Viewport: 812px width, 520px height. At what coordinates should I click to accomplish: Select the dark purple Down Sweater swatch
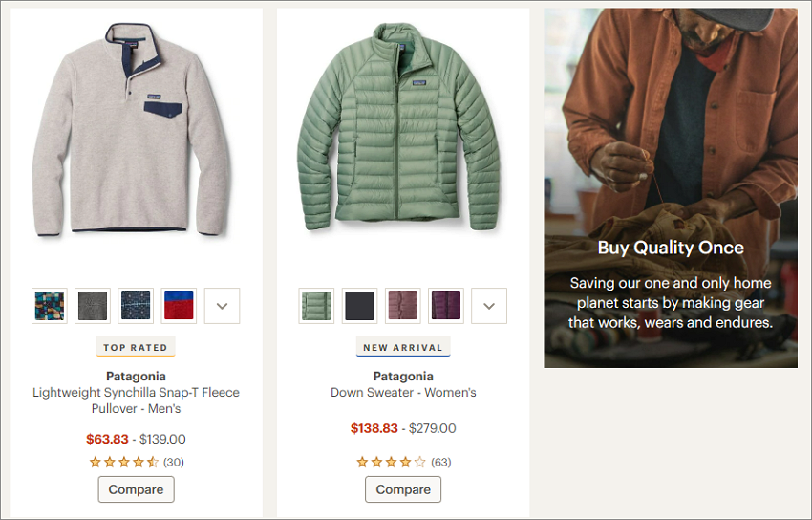446,306
